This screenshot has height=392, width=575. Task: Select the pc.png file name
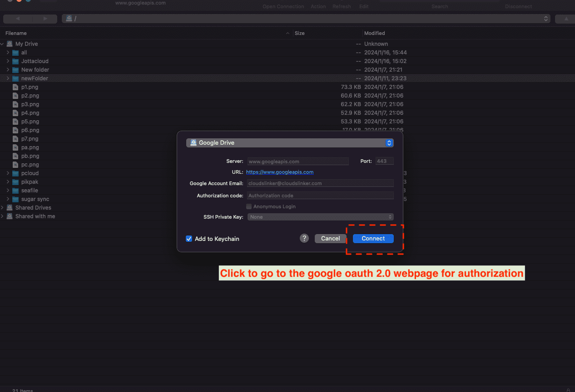point(30,165)
